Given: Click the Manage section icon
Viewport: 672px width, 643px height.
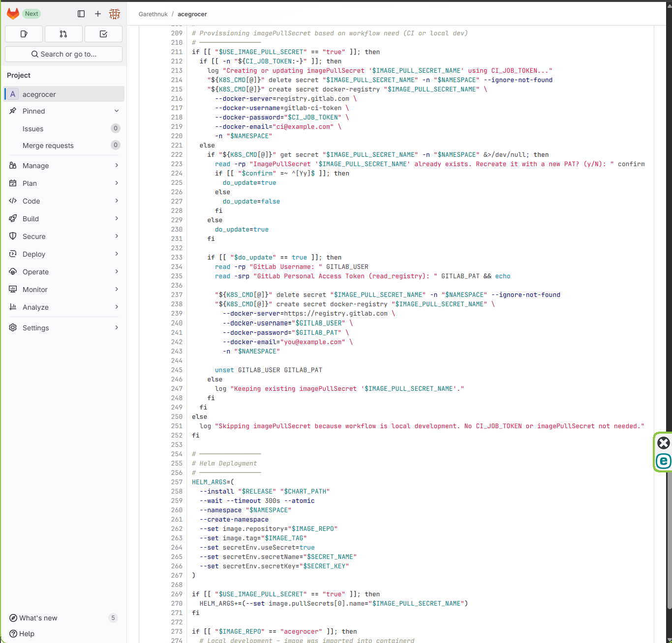Looking at the screenshot, I should point(13,166).
